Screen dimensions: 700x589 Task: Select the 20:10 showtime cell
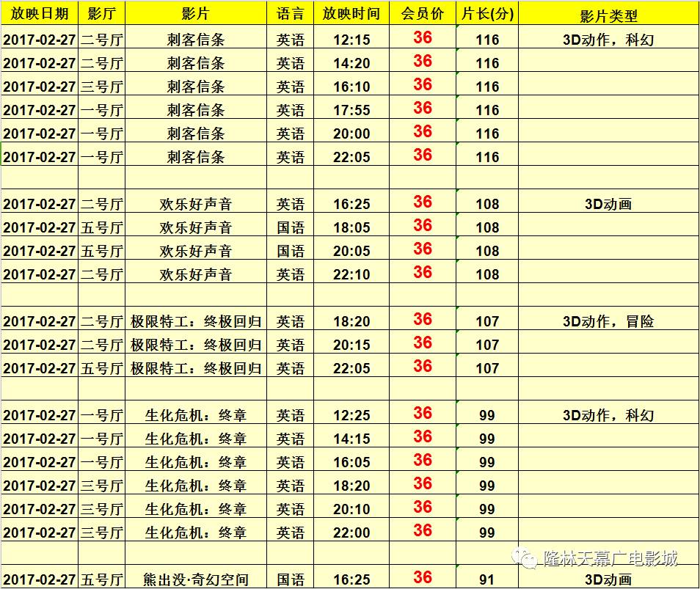(351, 507)
